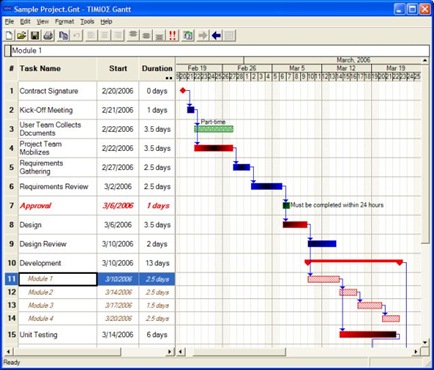Click the Gantt chart scroll-down arrow
This screenshot has height=370, width=434.
[x=425, y=342]
